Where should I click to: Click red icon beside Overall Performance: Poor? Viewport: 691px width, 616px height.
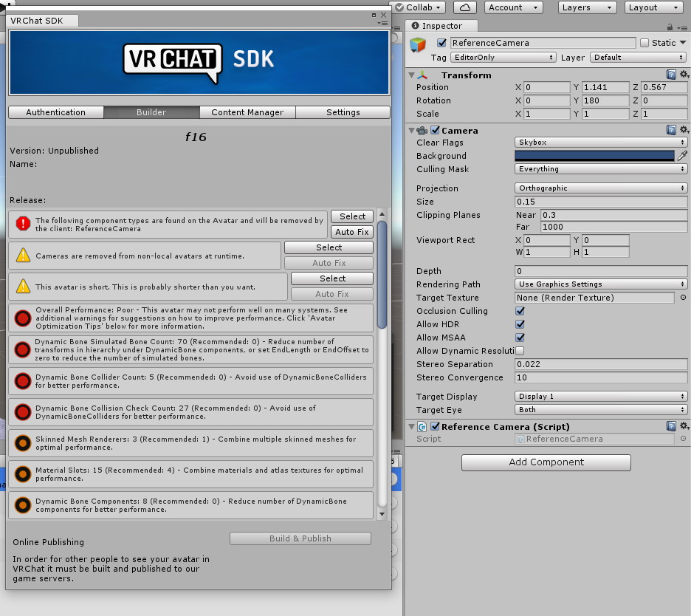(23, 318)
